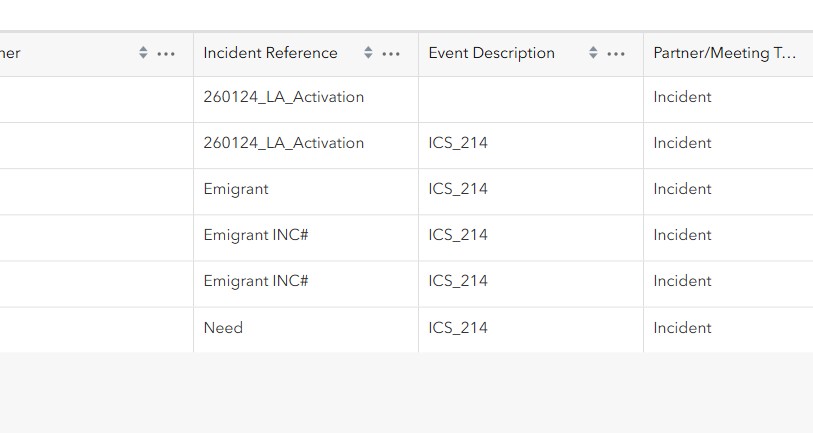Select ICS_214 cell in Need row
Screen dimensions: 813x433
tap(531, 330)
